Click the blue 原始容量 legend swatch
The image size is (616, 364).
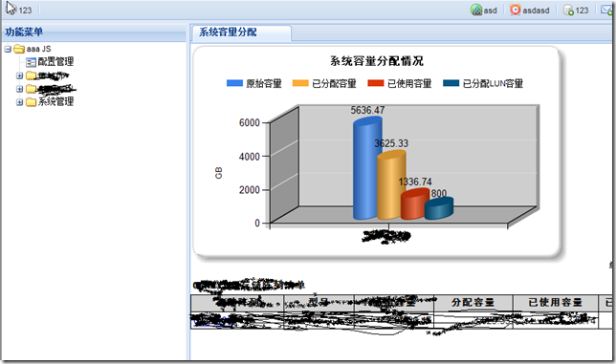(x=234, y=83)
